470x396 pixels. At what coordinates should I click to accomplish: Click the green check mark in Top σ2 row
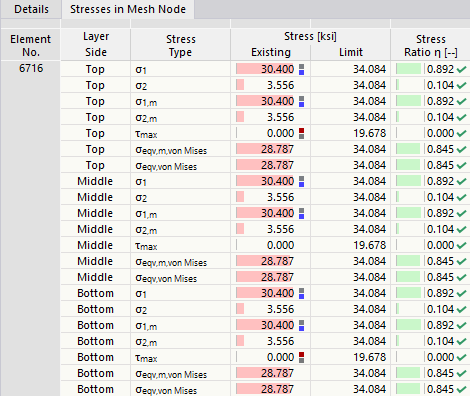(462, 85)
